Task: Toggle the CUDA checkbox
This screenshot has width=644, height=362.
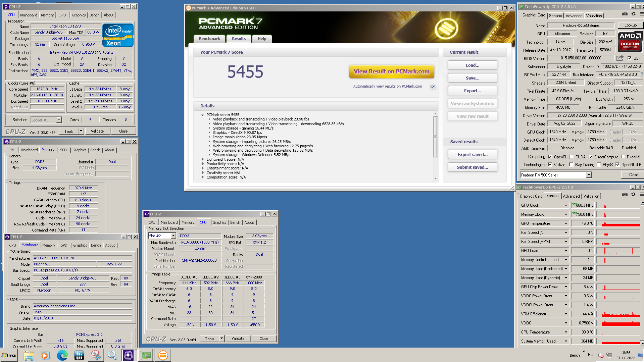Action: 572,157
